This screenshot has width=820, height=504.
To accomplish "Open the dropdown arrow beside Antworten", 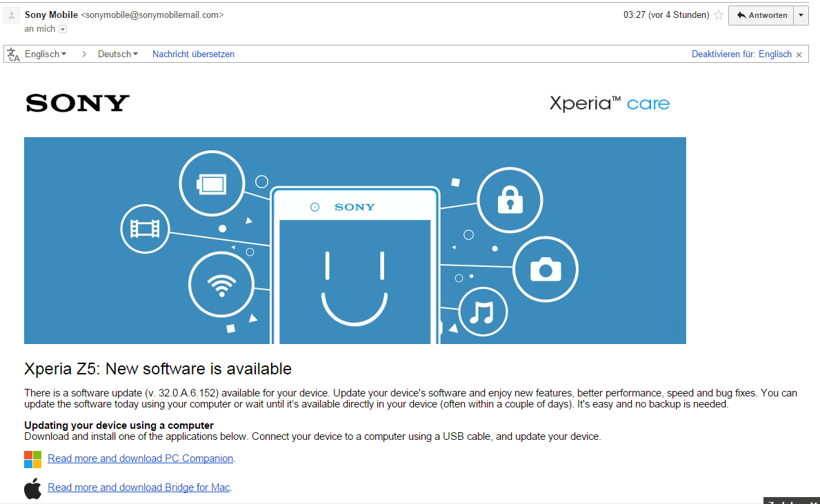I will pos(801,15).
